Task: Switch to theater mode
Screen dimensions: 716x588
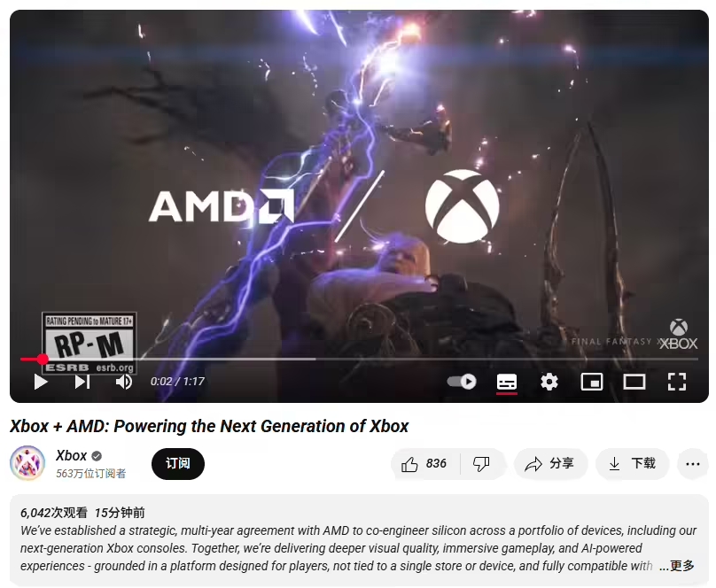Action: point(634,382)
